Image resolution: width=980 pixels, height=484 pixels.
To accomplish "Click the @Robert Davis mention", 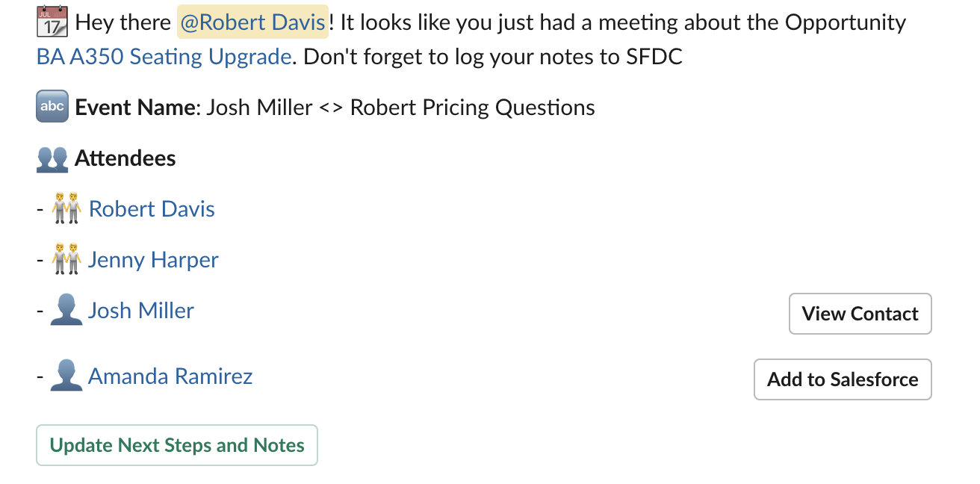I will [252, 22].
